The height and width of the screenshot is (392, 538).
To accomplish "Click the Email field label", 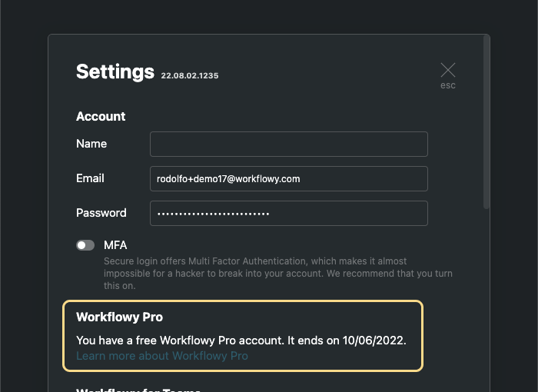I will coord(90,178).
